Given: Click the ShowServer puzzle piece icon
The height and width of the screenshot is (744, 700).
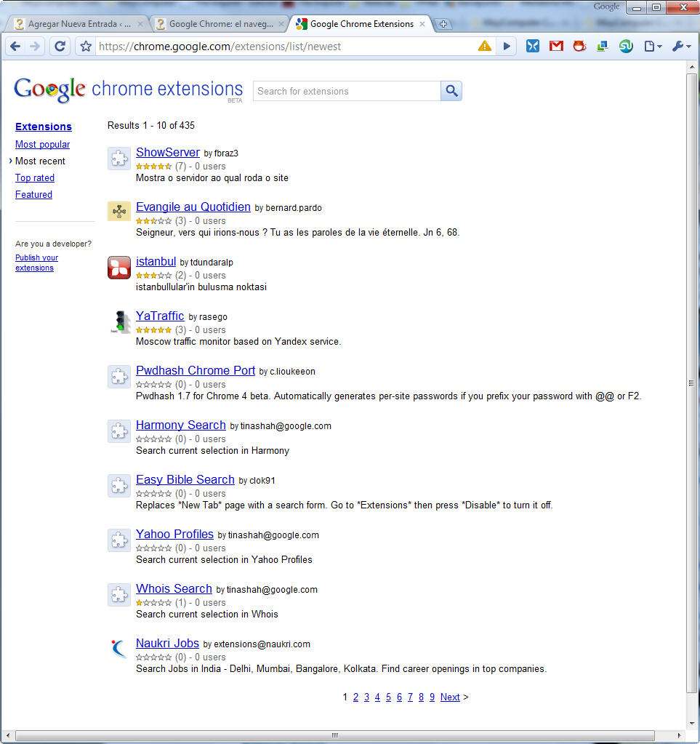Looking at the screenshot, I should (119, 159).
